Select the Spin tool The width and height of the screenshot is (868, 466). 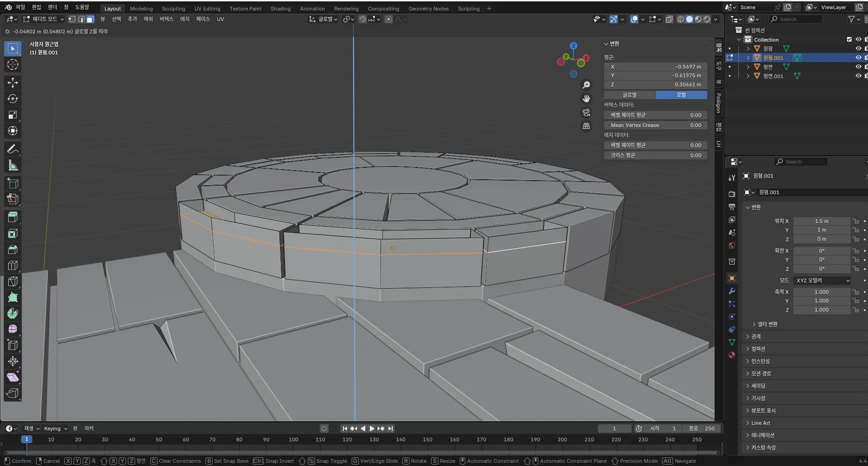click(13, 313)
